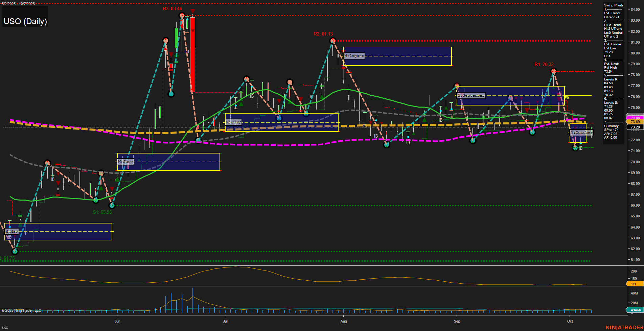Click the orange 73.69 price marker
This screenshot has height=331, width=644.
click(x=635, y=122)
